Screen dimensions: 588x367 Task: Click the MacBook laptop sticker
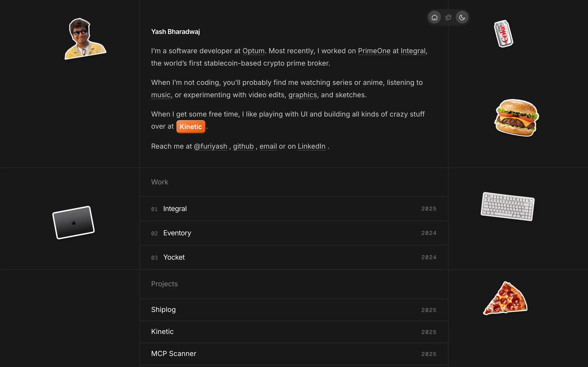tap(73, 222)
